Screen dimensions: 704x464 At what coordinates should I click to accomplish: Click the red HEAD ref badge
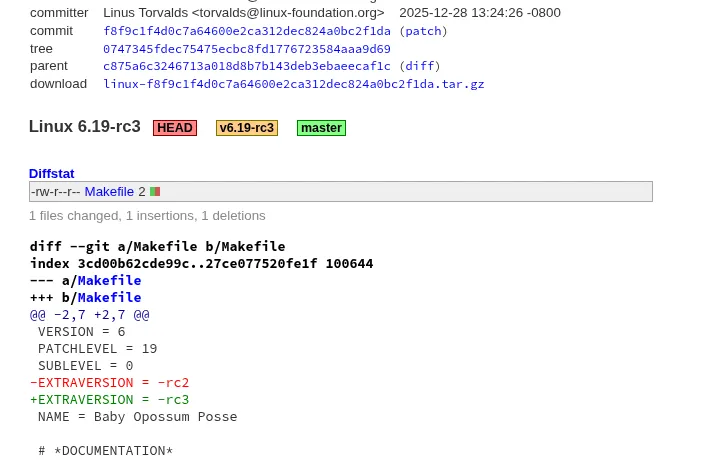point(175,128)
